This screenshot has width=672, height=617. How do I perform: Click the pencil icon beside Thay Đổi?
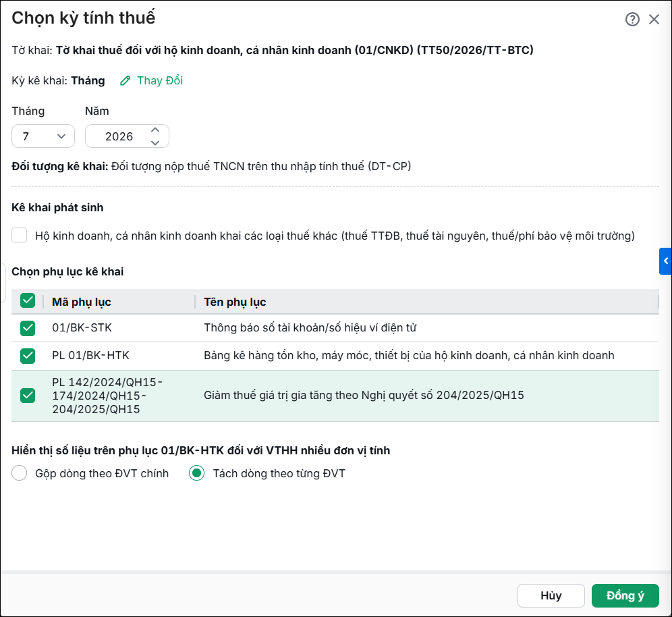coord(125,80)
